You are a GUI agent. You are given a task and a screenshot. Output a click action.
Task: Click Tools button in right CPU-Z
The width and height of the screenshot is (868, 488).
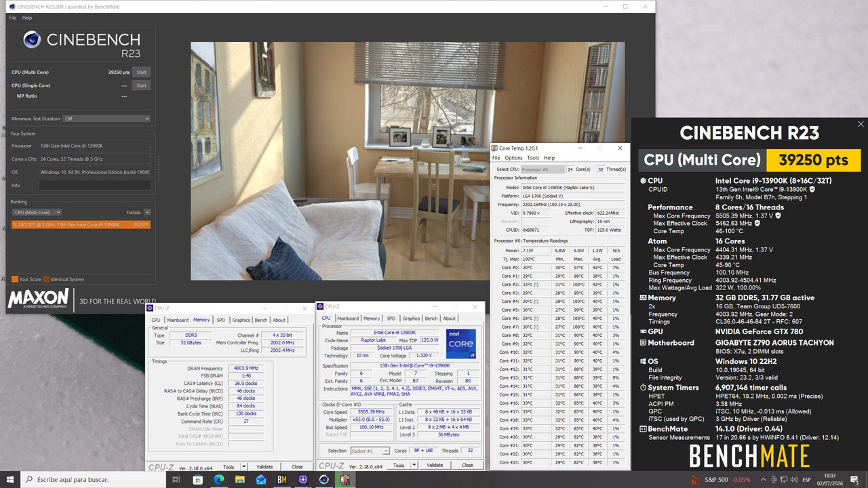tap(399, 466)
